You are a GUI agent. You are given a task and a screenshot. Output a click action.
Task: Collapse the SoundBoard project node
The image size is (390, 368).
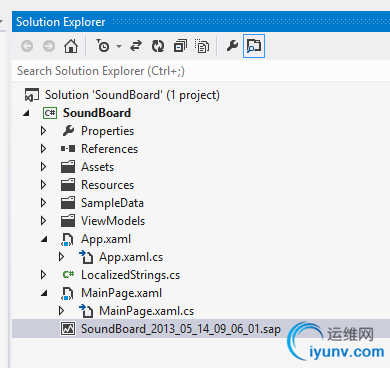(x=27, y=113)
